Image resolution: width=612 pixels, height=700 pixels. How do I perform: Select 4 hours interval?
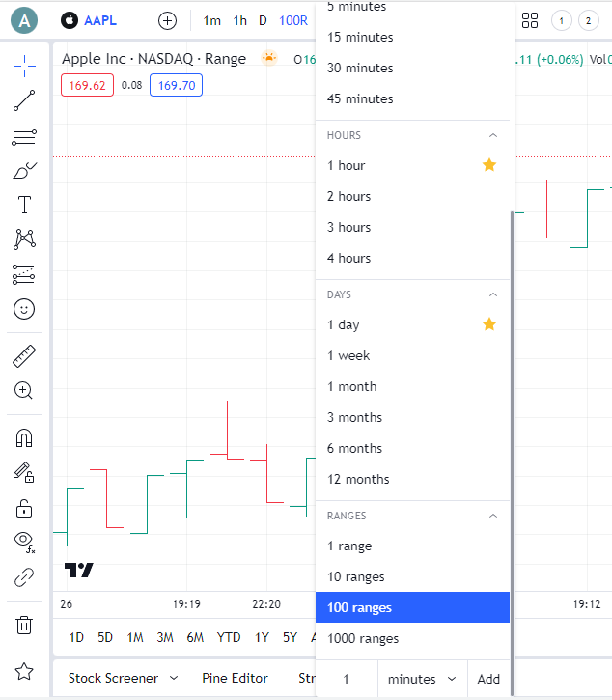point(412,258)
